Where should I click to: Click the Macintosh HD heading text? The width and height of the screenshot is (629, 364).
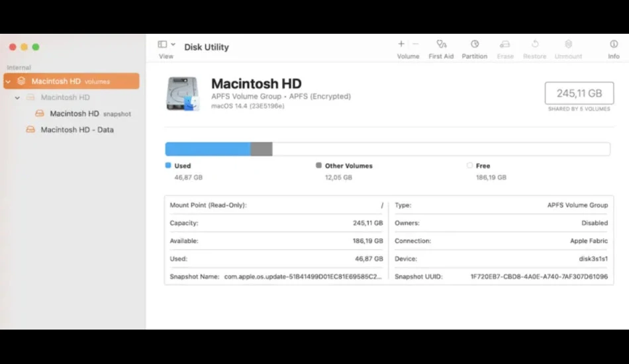pyautogui.click(x=256, y=83)
